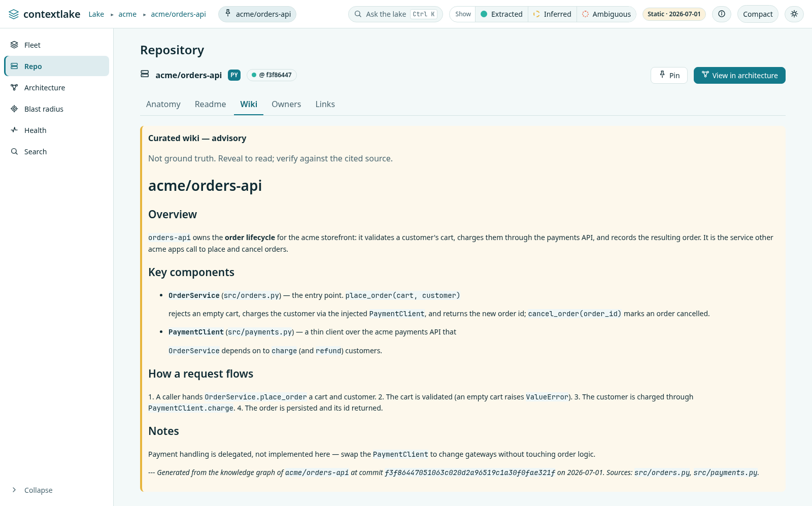The image size is (812, 506).
Task: Open the Architecture view in sidebar
Action: pyautogui.click(x=57, y=88)
